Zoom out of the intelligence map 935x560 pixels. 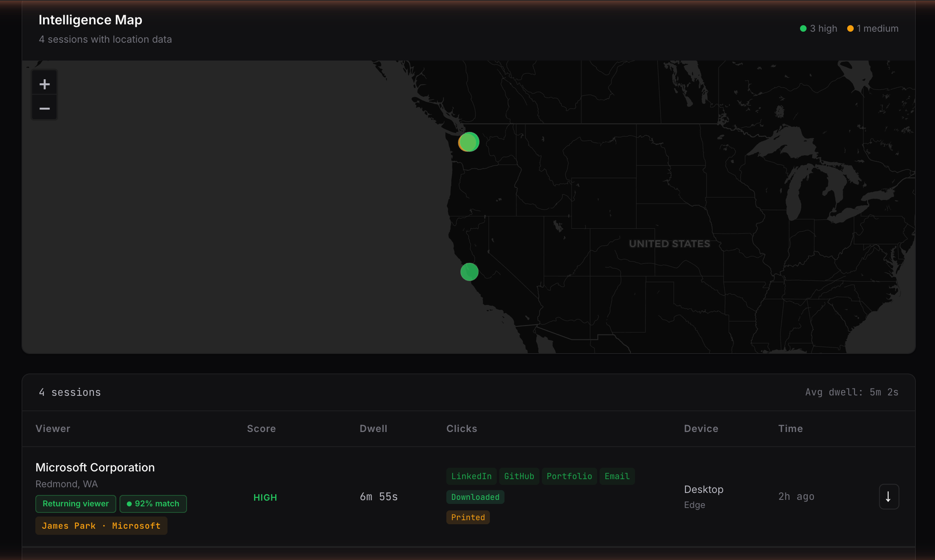click(44, 109)
